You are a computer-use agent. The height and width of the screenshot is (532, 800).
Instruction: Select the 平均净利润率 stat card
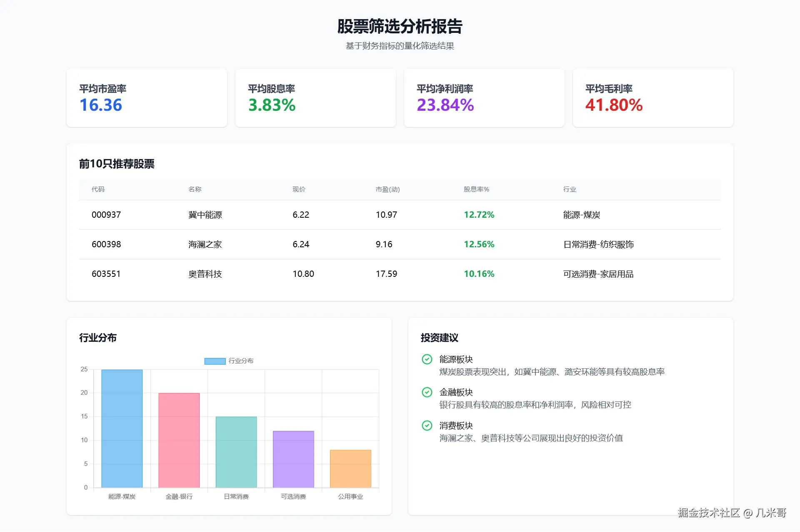(x=484, y=97)
